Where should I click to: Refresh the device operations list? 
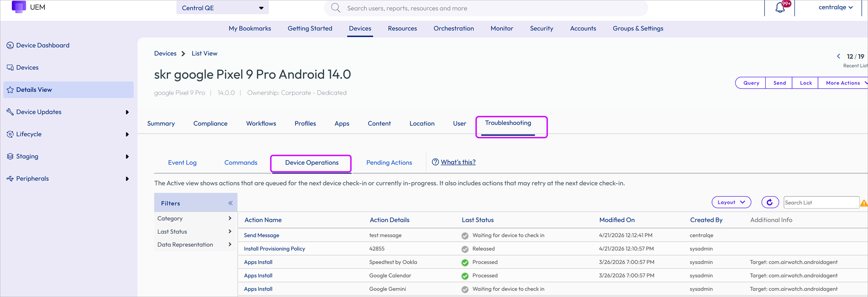tap(769, 202)
